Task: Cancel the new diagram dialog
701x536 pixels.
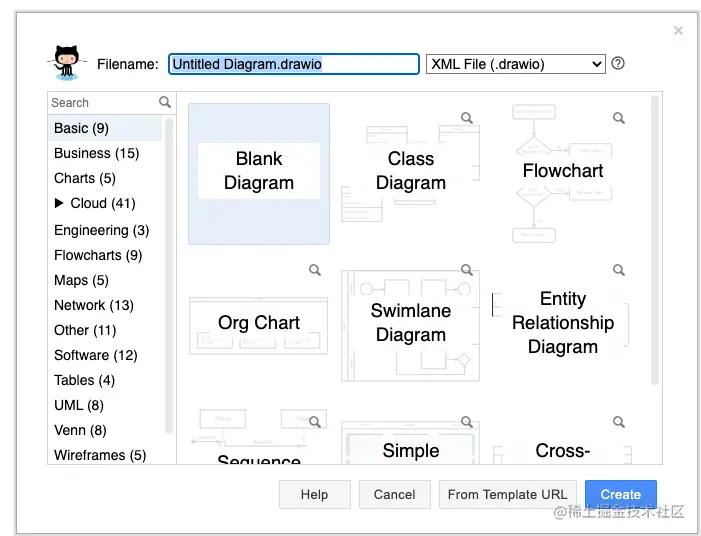Action: click(x=394, y=494)
